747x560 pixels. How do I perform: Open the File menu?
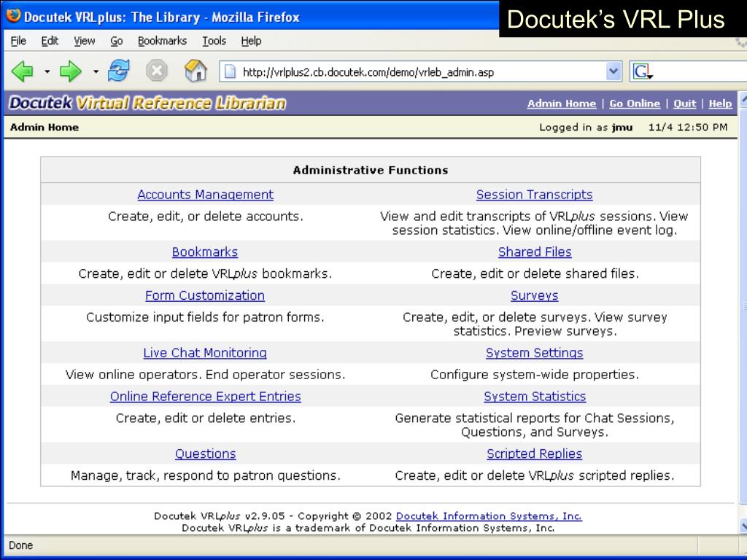point(18,41)
